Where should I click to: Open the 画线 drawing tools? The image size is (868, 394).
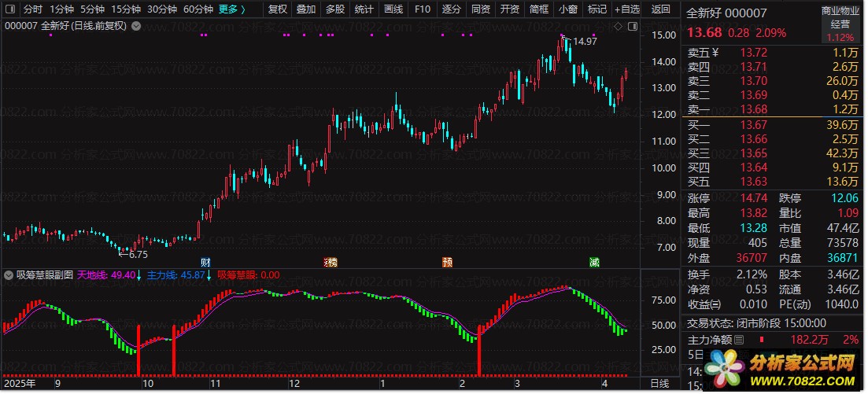393,9
